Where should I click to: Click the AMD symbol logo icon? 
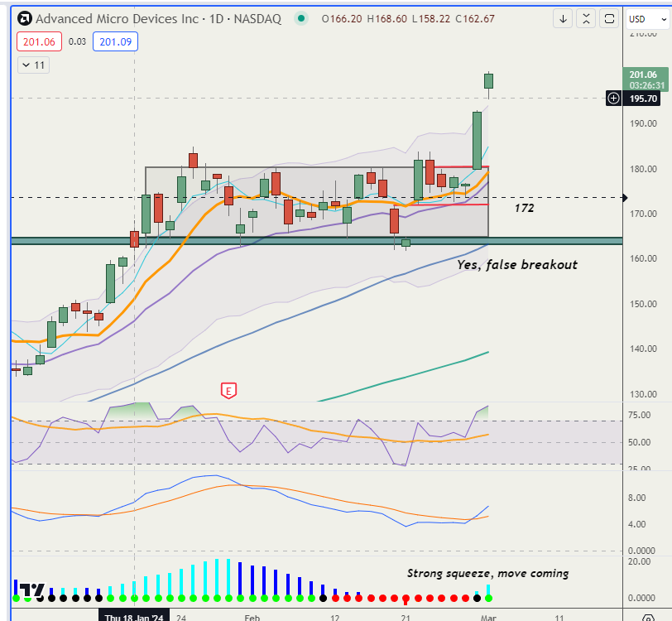[x=25, y=19]
